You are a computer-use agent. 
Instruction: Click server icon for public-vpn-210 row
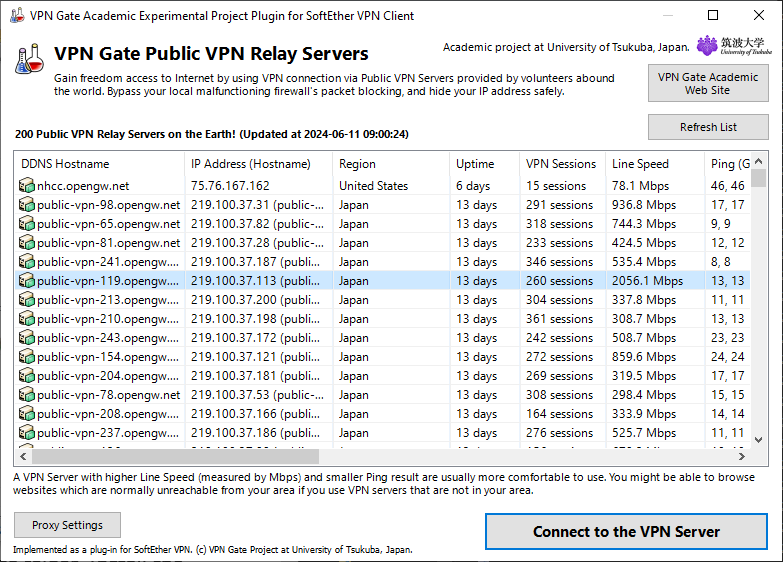(26, 319)
